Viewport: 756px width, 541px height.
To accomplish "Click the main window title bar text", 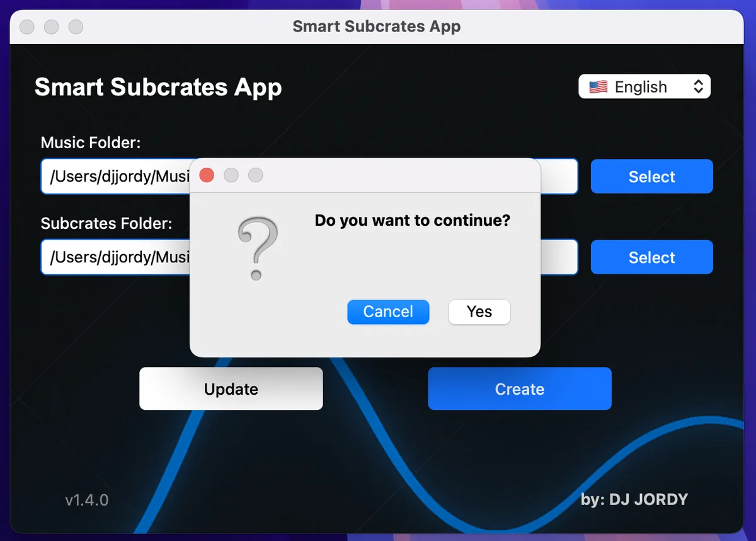I will coord(377,27).
